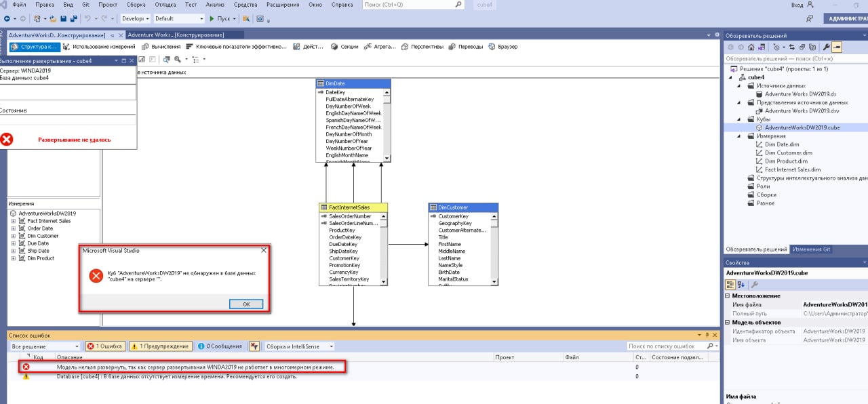
Task: Switch to the Изменения Git tab
Action: pyautogui.click(x=812, y=249)
